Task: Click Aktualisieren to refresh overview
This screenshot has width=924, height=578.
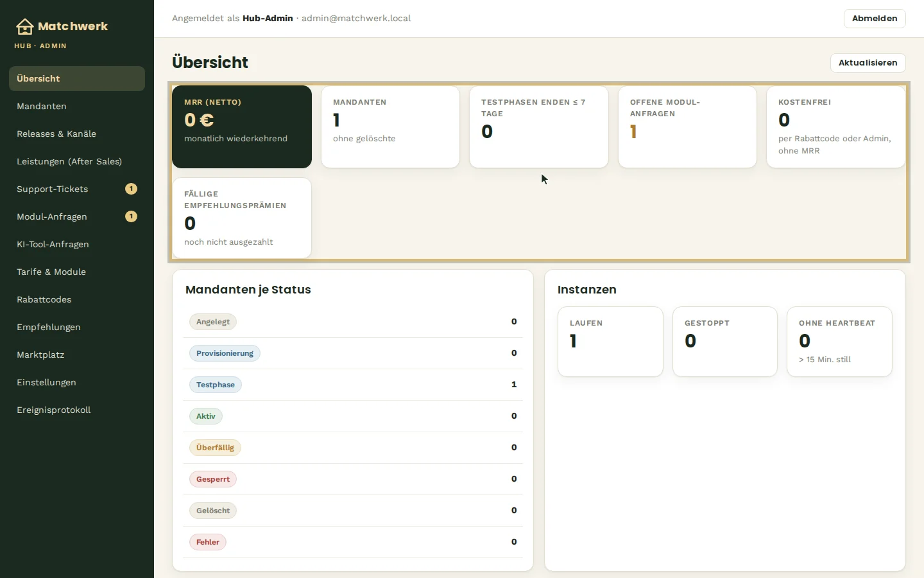Action: point(868,63)
